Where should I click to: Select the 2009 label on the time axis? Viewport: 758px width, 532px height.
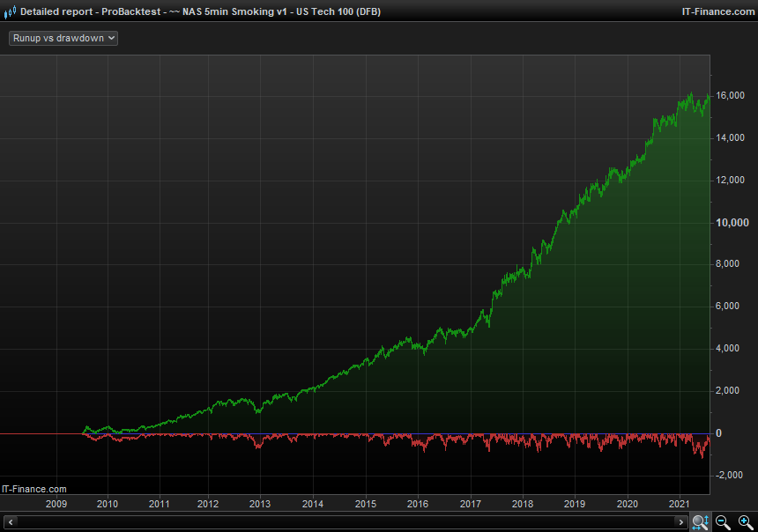pos(56,504)
